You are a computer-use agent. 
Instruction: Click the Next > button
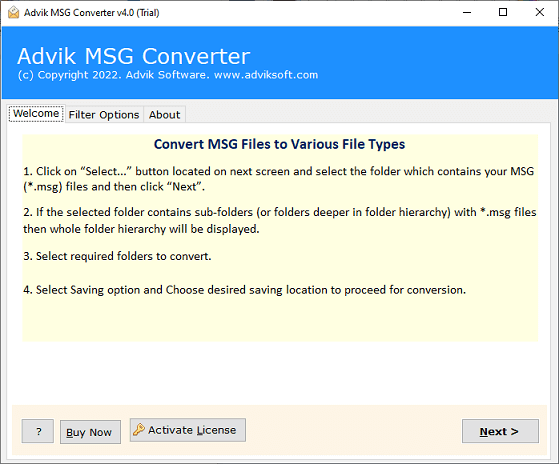tap(500, 431)
